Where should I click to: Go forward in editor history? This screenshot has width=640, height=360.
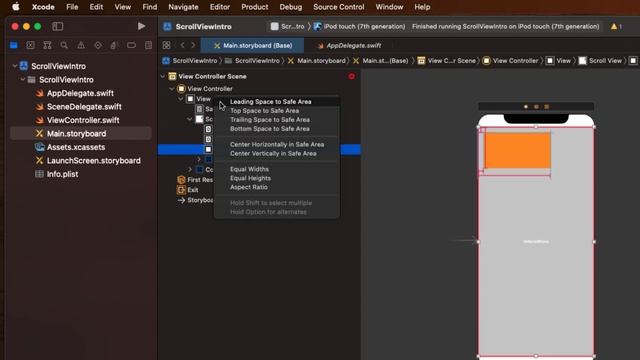click(x=193, y=45)
